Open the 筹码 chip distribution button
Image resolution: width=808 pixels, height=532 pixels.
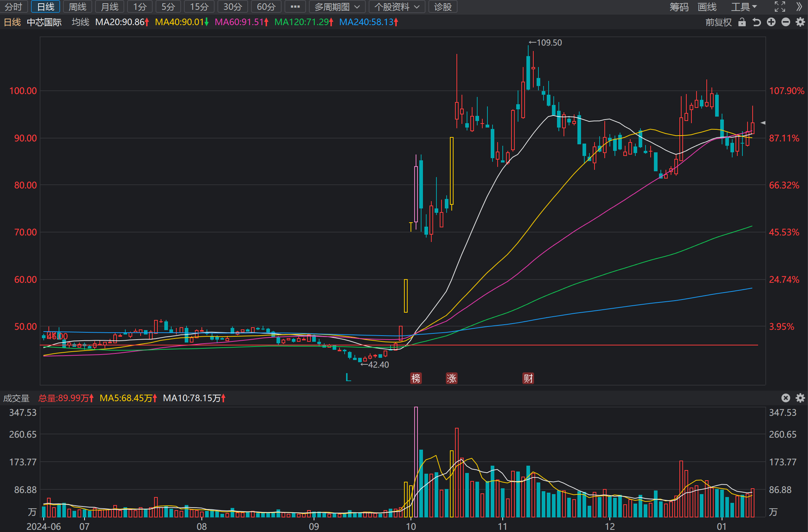(679, 7)
